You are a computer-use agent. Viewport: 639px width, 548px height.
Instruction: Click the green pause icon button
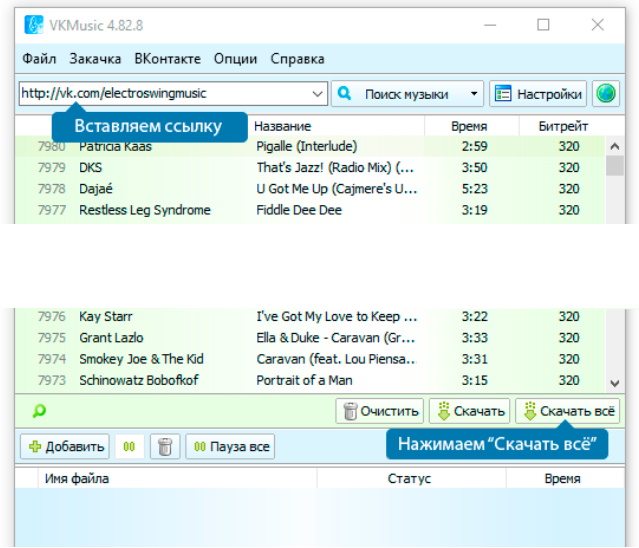(129, 447)
